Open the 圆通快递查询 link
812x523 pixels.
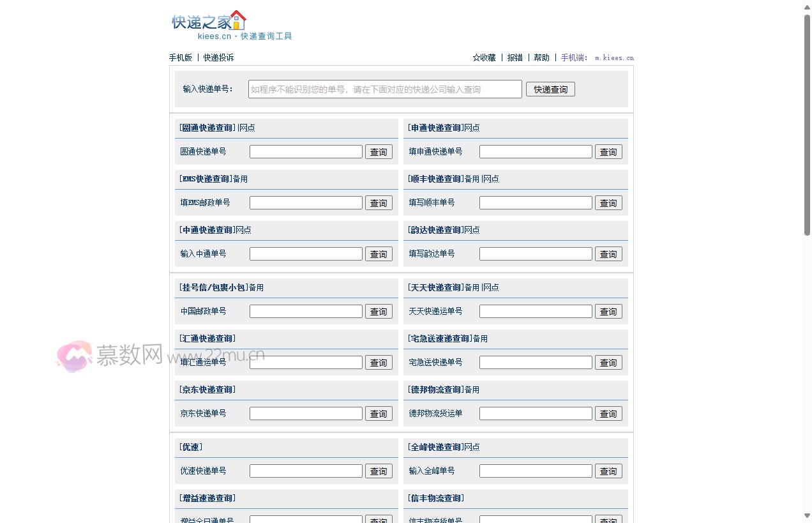point(207,127)
